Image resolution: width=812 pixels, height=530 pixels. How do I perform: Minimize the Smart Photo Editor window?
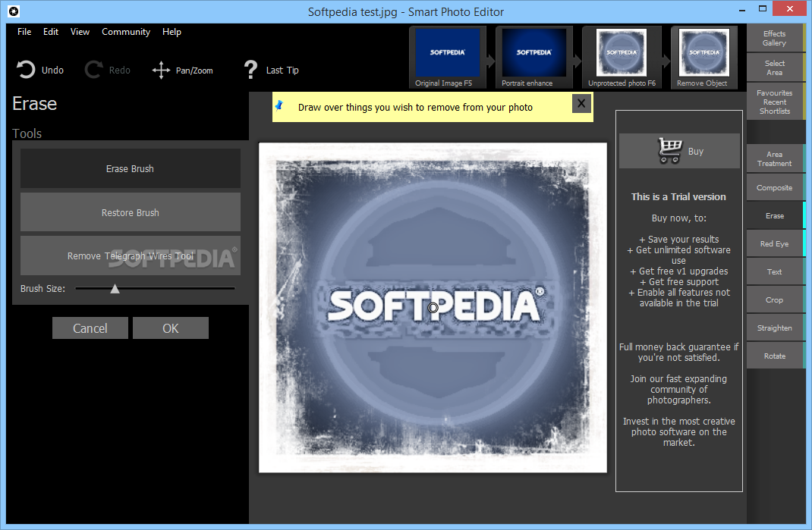(741, 9)
